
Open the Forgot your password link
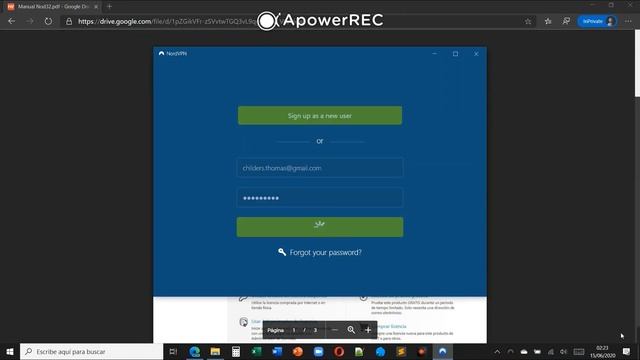click(x=320, y=252)
